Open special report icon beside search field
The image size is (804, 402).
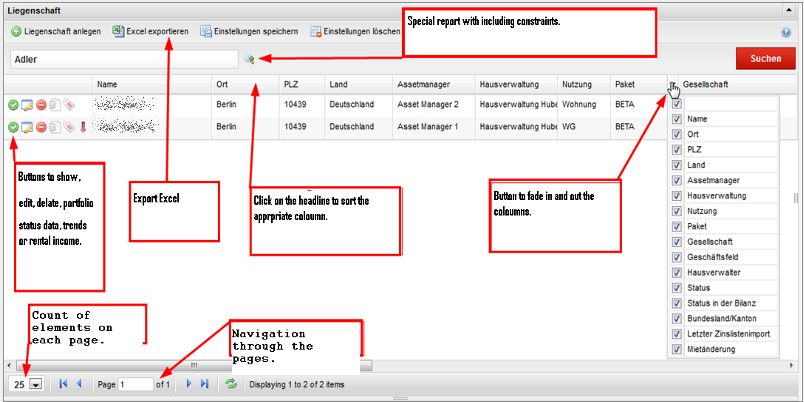pyautogui.click(x=250, y=59)
